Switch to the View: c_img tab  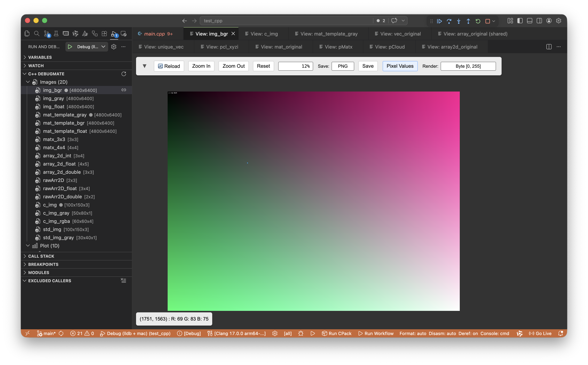(264, 34)
